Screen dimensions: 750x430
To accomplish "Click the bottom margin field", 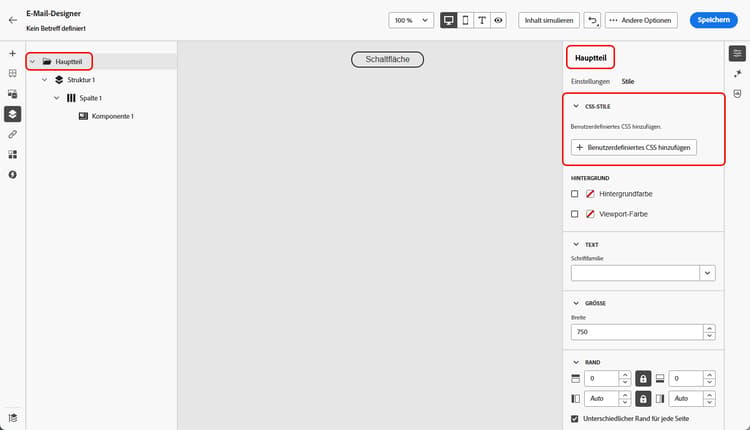I will point(686,378).
